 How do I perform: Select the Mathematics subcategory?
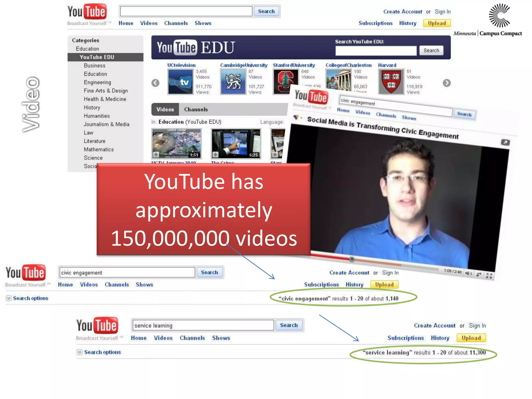[99, 149]
